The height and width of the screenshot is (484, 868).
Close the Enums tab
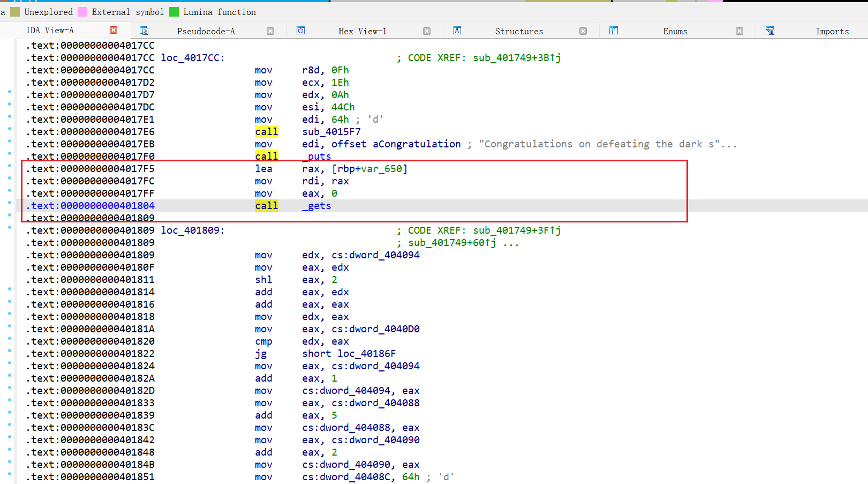click(739, 31)
